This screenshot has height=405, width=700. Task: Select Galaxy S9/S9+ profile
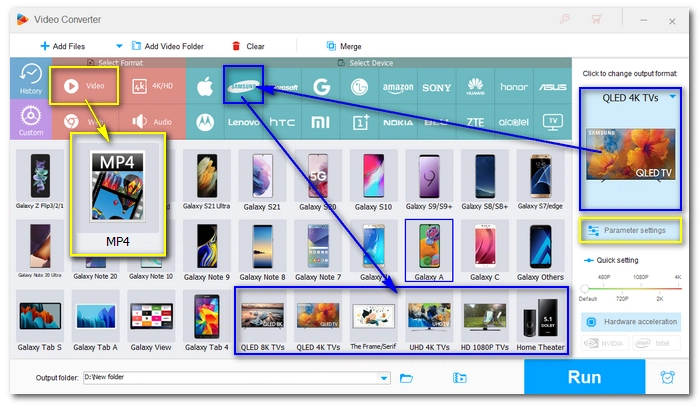pos(429,180)
